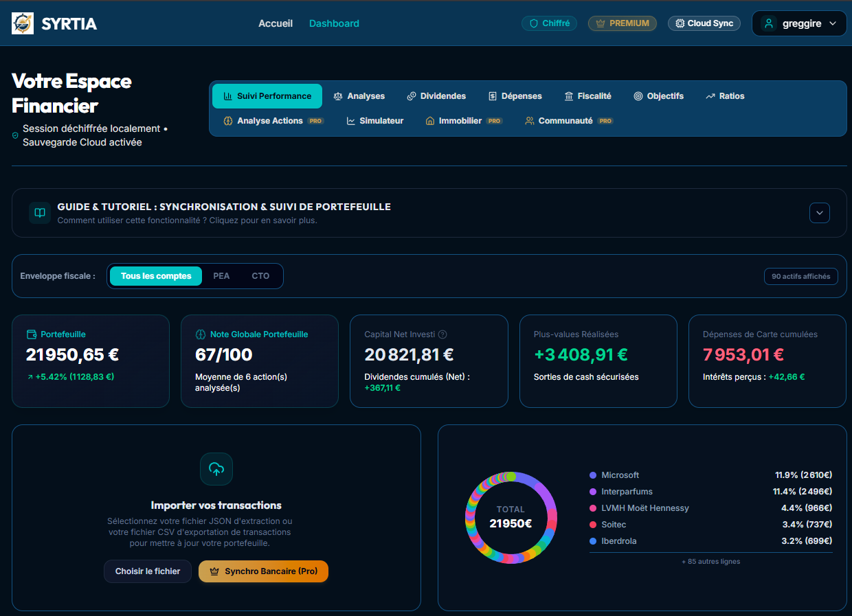The width and height of the screenshot is (852, 616).
Task: Click the Chiffré badge
Action: click(x=549, y=23)
